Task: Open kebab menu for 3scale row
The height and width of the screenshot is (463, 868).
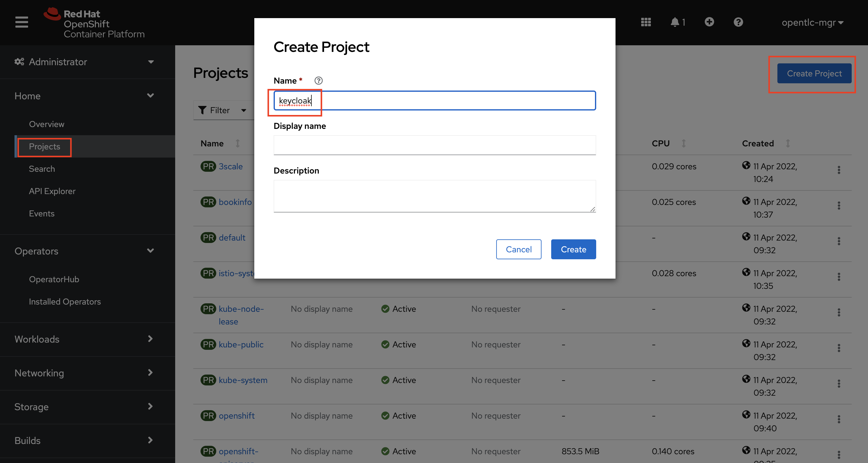Action: (839, 170)
